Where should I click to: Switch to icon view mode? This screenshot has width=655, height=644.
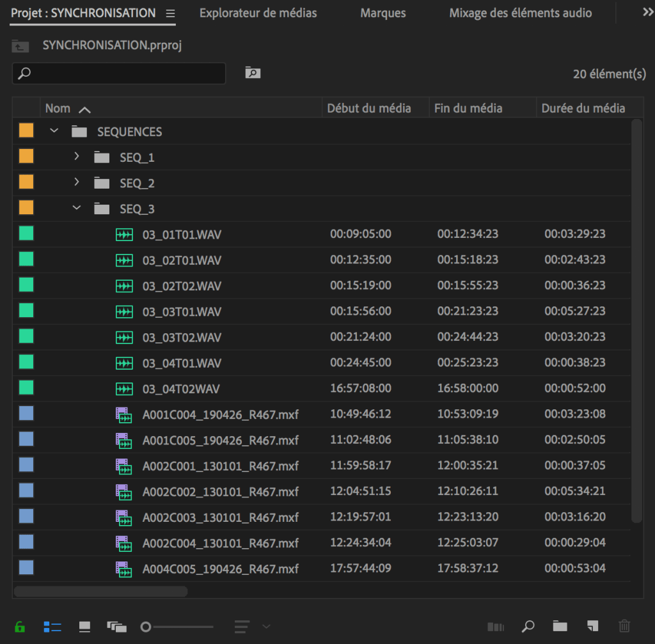pos(84,627)
